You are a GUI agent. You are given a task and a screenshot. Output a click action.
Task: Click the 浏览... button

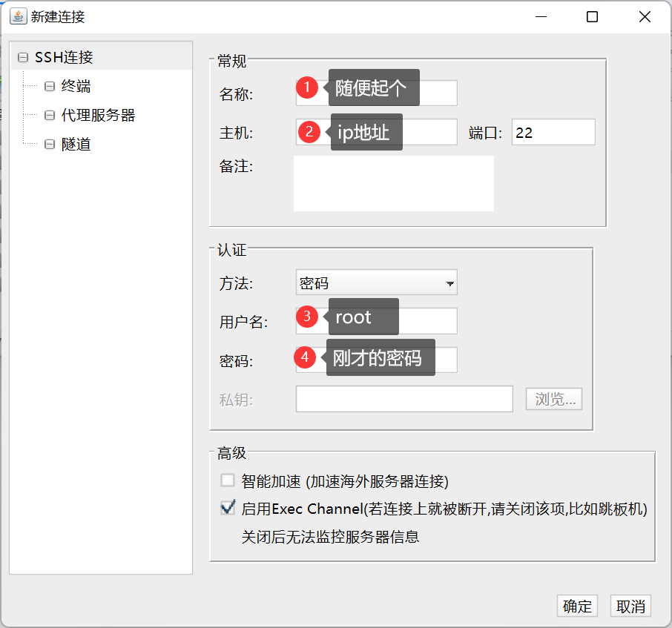tap(554, 399)
